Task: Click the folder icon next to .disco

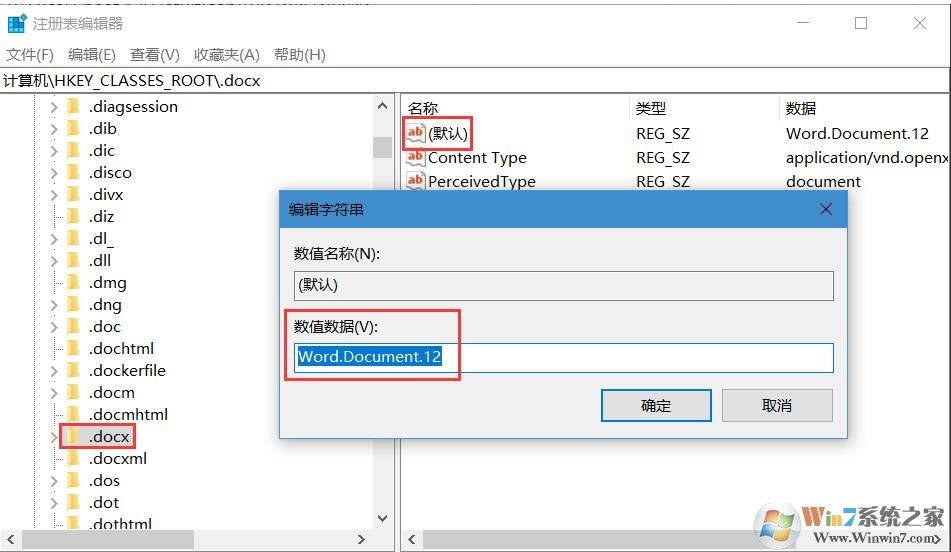Action: 73,173
